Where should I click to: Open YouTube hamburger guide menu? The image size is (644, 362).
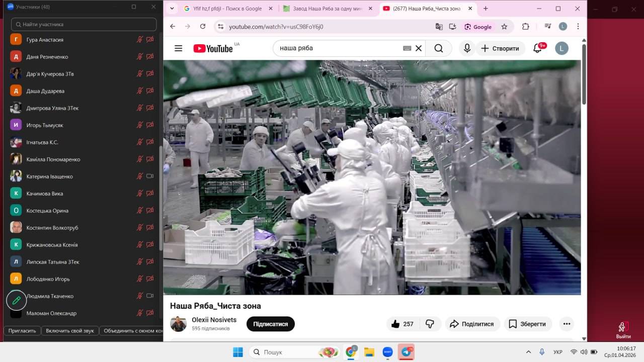178,48
